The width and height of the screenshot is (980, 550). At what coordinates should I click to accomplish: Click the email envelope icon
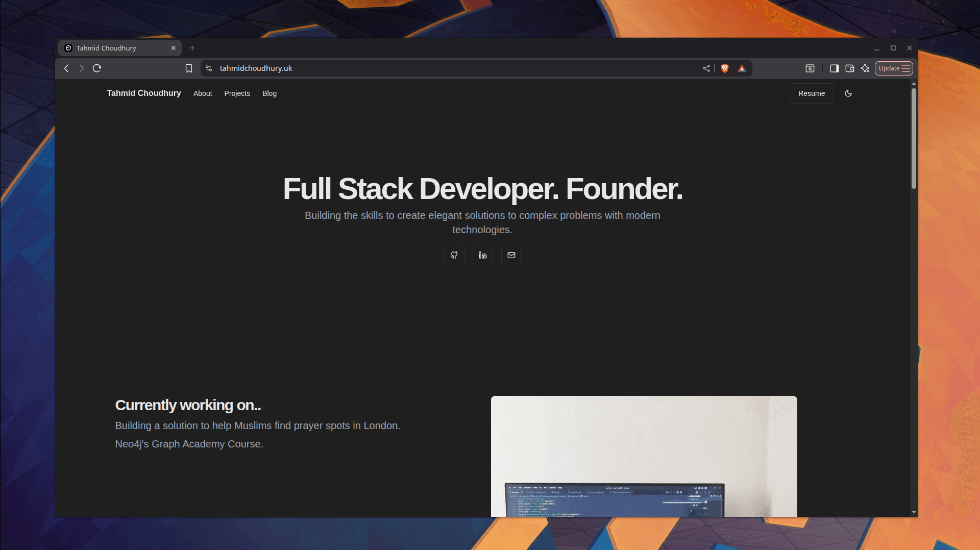(x=511, y=255)
